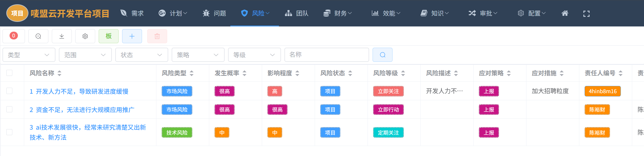This screenshot has height=156, width=644.
Task: Open the 等级 level filter dropdown
Action: [x=254, y=55]
